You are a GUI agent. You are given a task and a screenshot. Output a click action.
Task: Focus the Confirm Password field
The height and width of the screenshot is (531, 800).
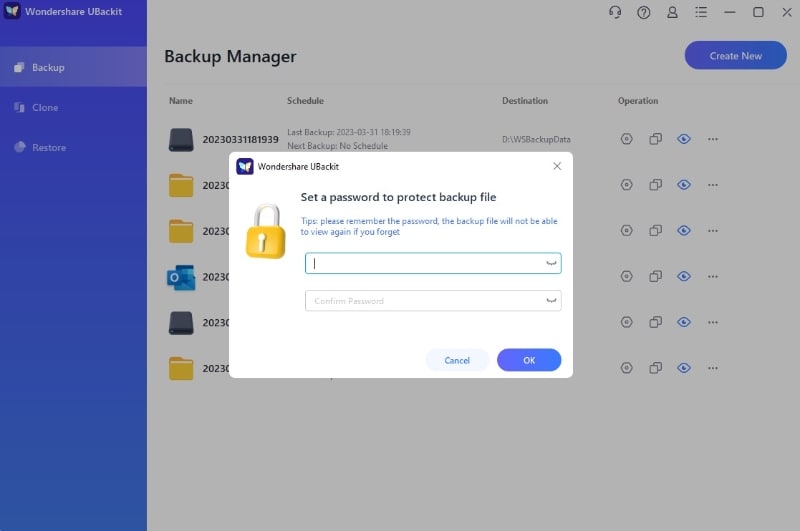433,301
